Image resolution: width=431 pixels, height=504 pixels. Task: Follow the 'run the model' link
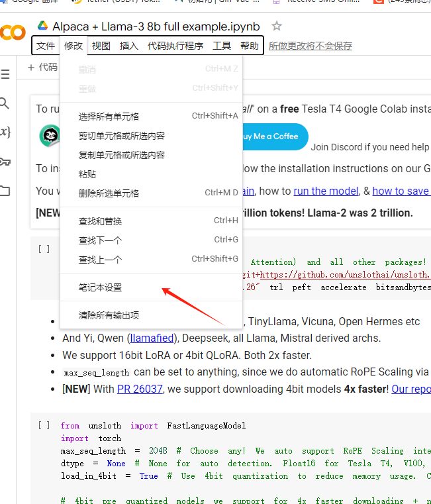(326, 191)
